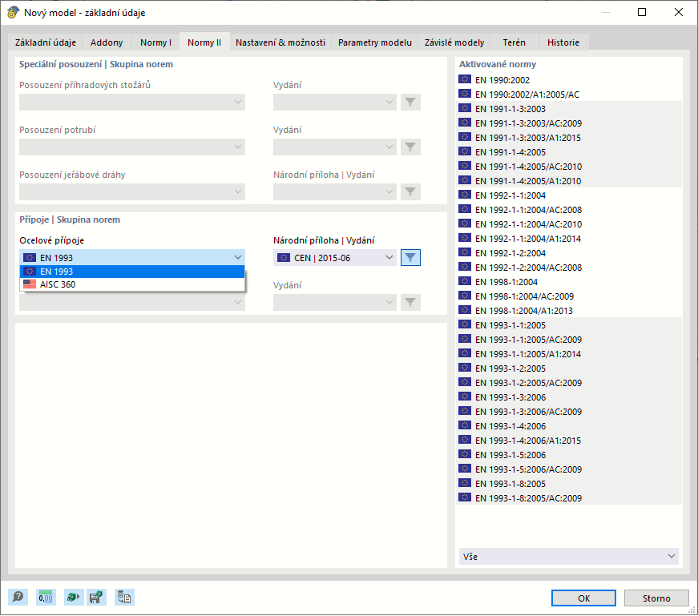
Task: Select EN 1993-1-1:2005/AC:2009 entry
Action: coord(569,339)
